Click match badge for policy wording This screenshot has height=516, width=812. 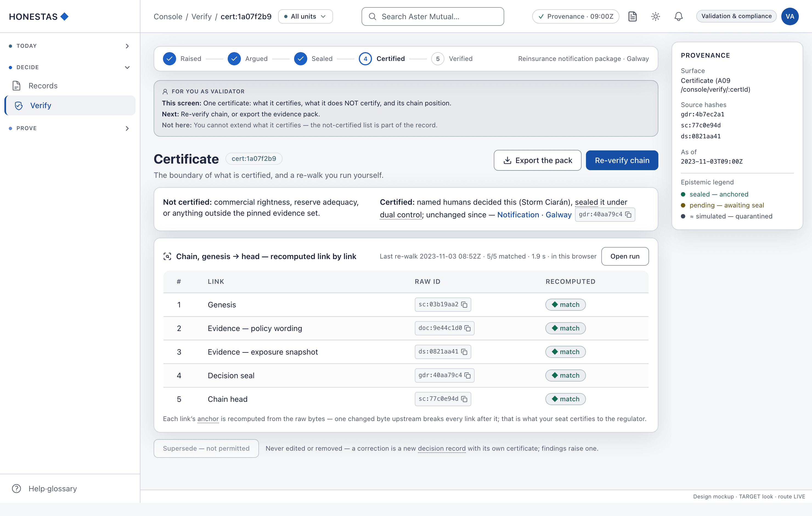click(x=565, y=328)
